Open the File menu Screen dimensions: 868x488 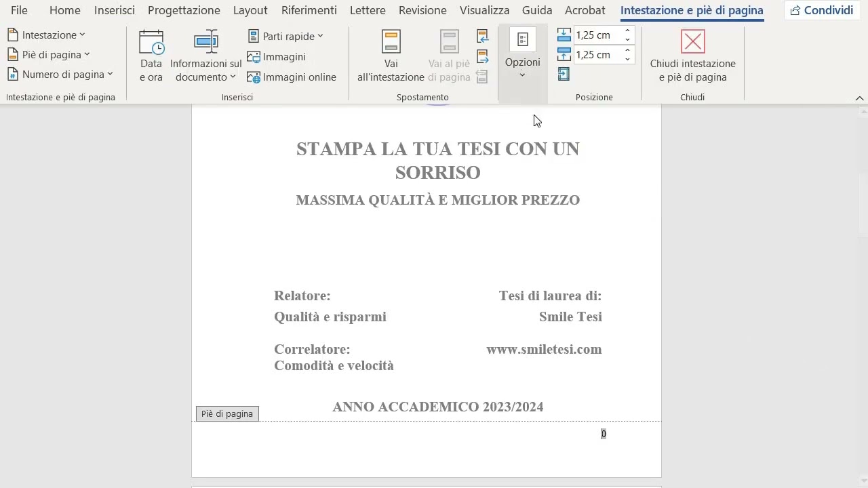[x=19, y=10]
